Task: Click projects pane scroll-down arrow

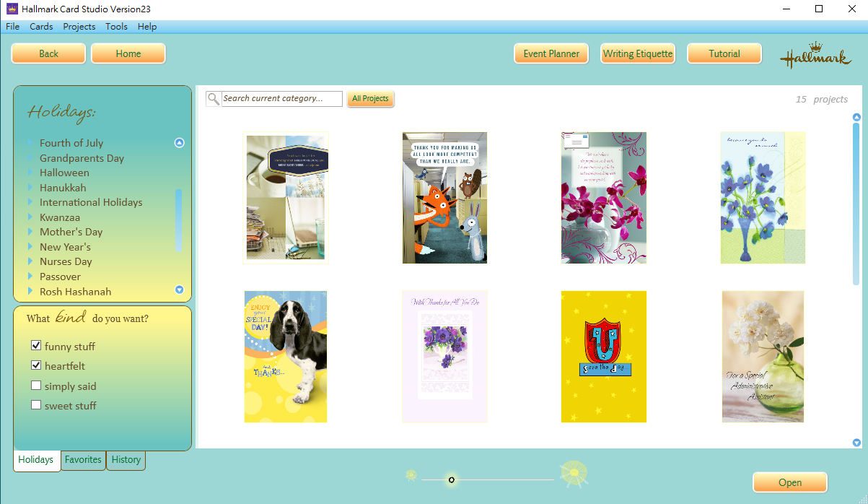Action: point(856,443)
